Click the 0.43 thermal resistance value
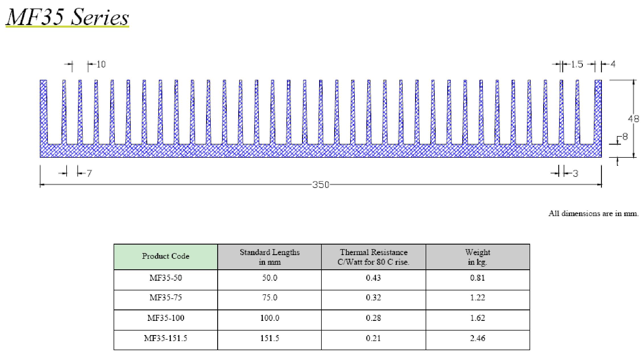The image size is (644, 357). coord(374,278)
